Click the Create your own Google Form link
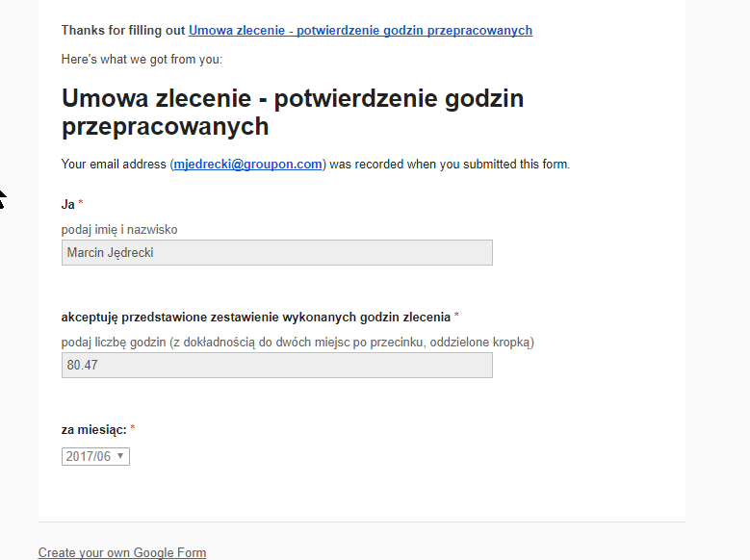The width and height of the screenshot is (750, 560). pyautogui.click(x=122, y=552)
